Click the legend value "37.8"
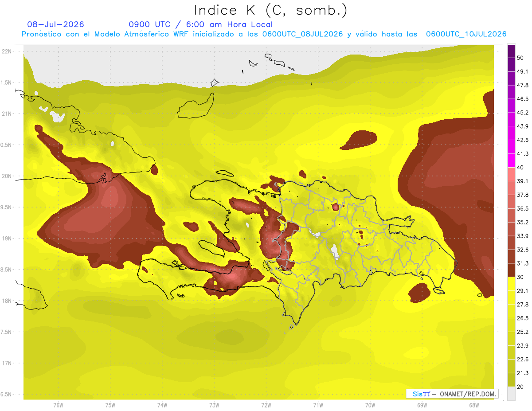Image resolution: width=532 pixels, height=411 pixels. point(523,195)
